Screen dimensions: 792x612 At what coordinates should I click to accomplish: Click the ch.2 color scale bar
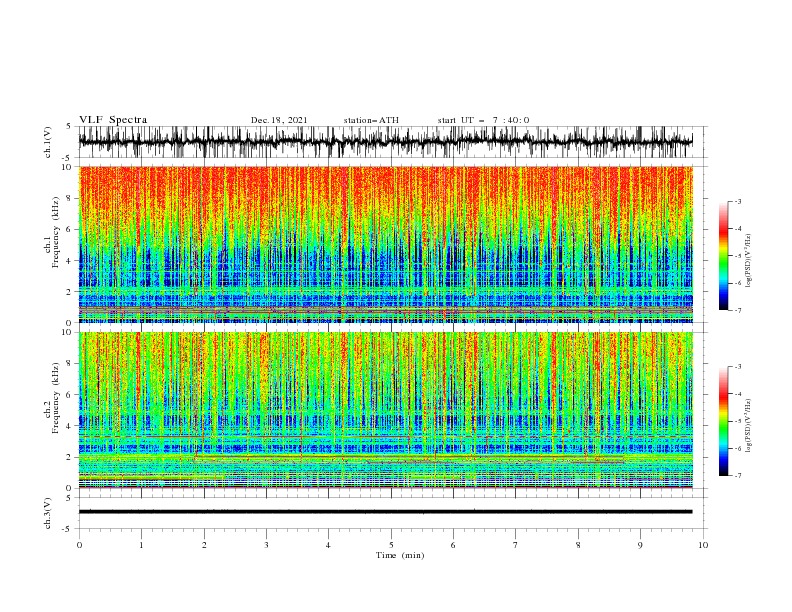click(x=724, y=421)
